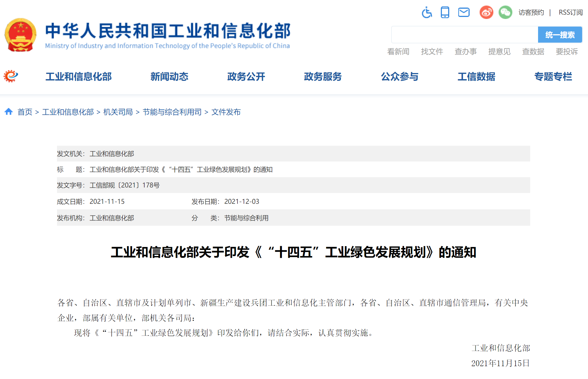Click the home icon in breadcrumb
The image size is (588, 379).
pos(9,112)
